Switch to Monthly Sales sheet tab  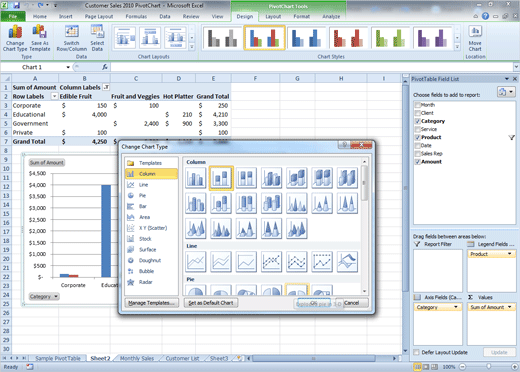tap(137, 358)
